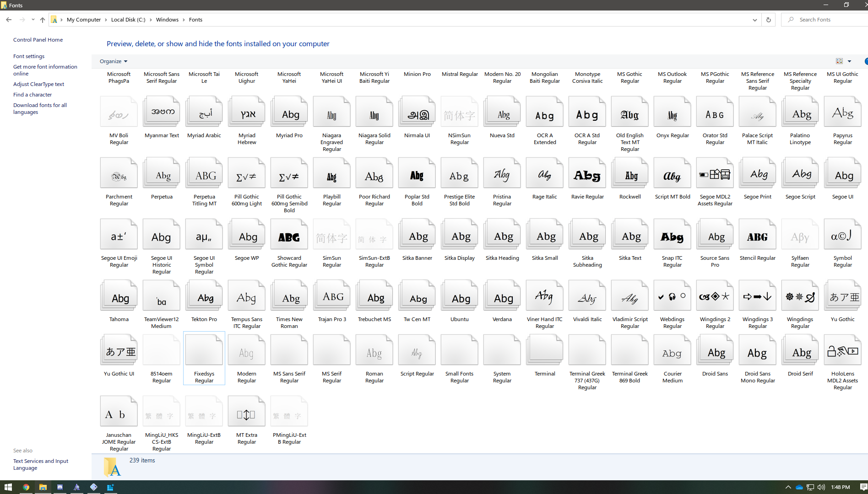
Task: Open the Font settings link
Action: pos(29,56)
